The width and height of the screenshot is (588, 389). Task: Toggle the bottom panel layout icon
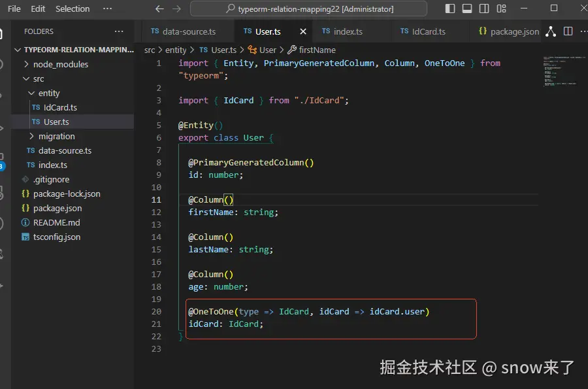pos(467,9)
